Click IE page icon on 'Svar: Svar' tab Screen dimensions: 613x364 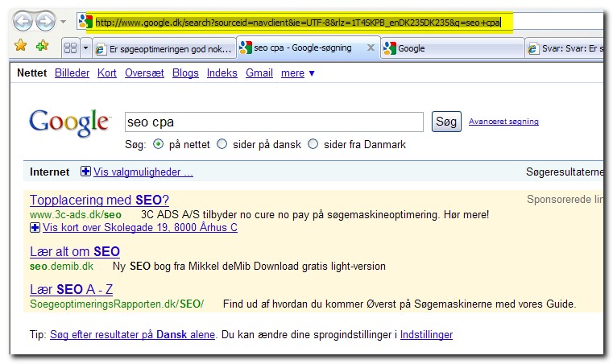532,49
